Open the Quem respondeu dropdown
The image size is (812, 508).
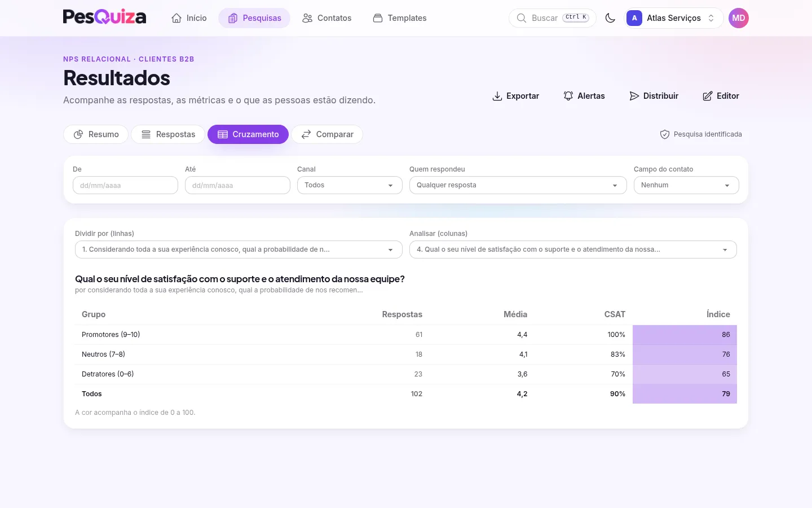pos(518,185)
